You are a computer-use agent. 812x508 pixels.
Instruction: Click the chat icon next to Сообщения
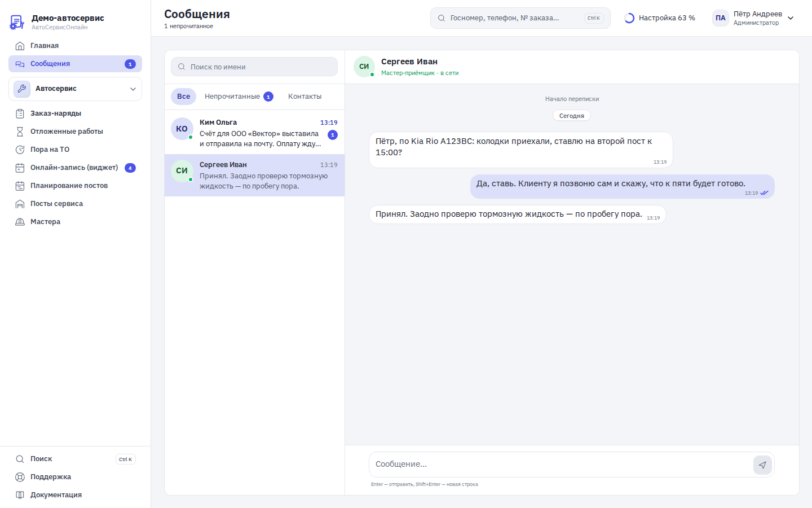(x=20, y=64)
